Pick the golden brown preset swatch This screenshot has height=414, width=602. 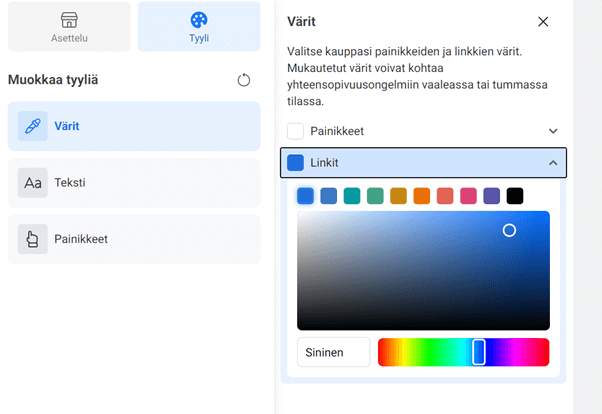pos(399,196)
